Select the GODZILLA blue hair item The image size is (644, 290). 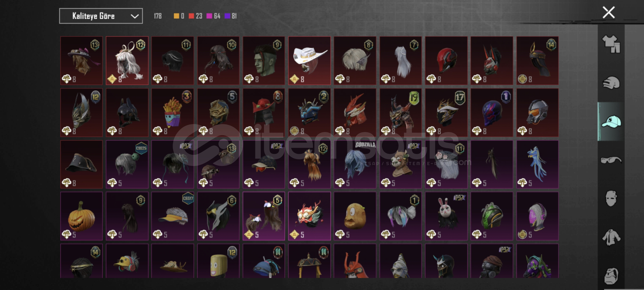point(355,164)
